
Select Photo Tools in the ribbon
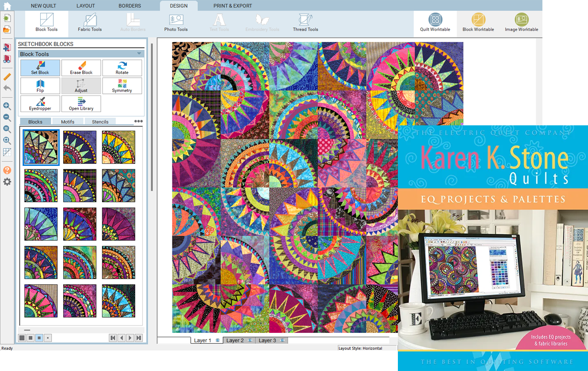click(176, 23)
